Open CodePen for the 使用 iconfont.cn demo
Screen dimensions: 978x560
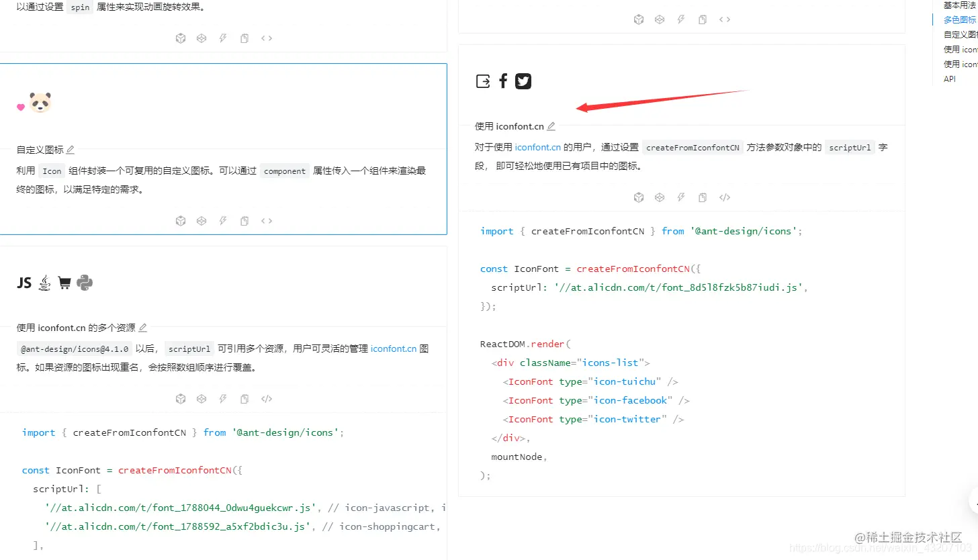tap(659, 197)
